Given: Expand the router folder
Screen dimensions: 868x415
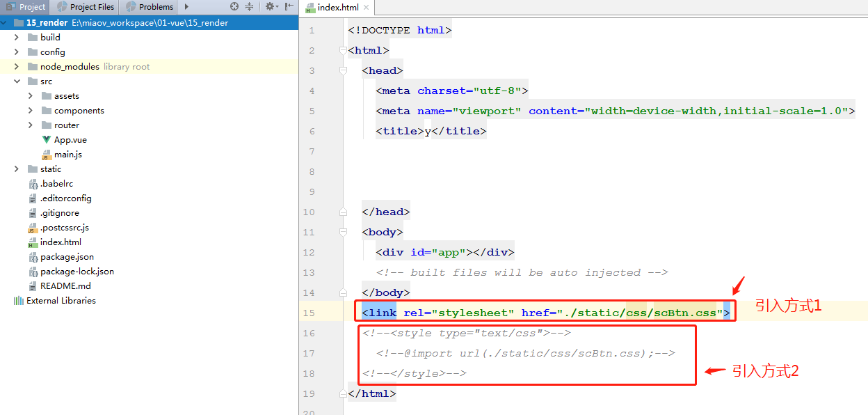Looking at the screenshot, I should pyautogui.click(x=31, y=125).
